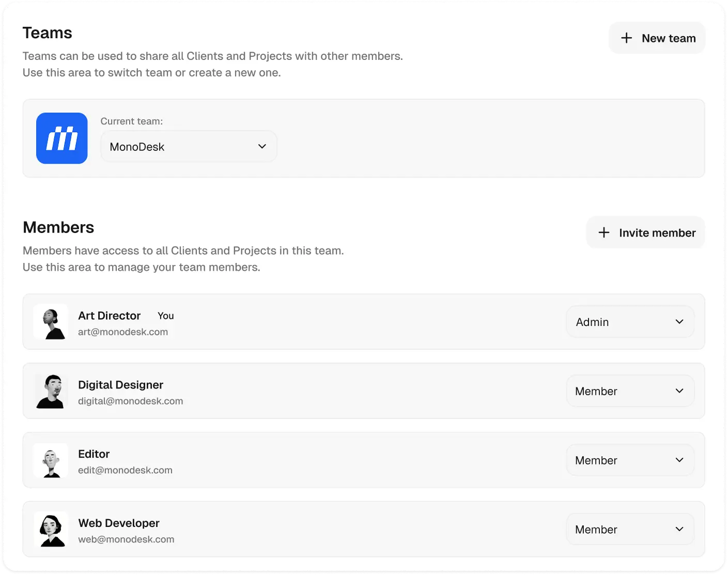Open the Current team MonoDesk dropdown
728x575 pixels.
tap(189, 147)
